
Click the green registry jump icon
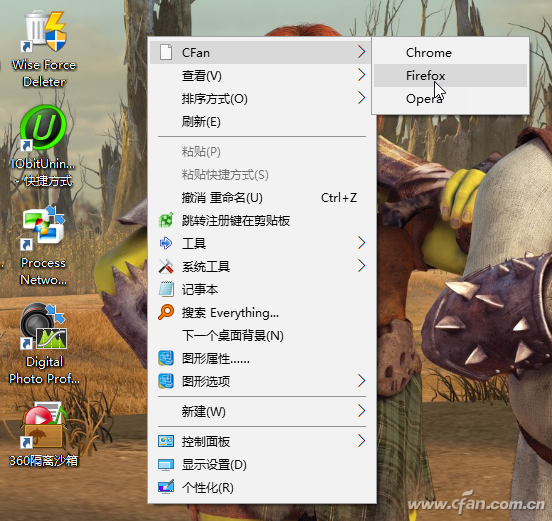click(166, 221)
